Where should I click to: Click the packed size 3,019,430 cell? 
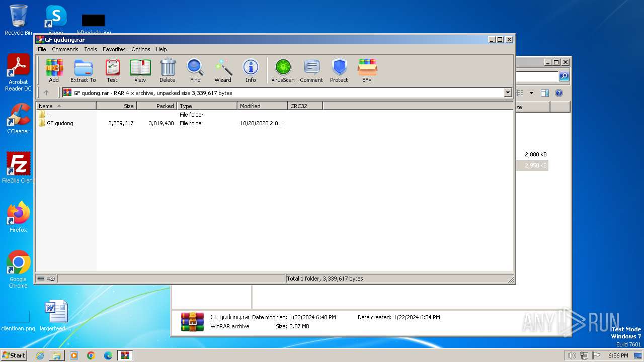click(161, 123)
